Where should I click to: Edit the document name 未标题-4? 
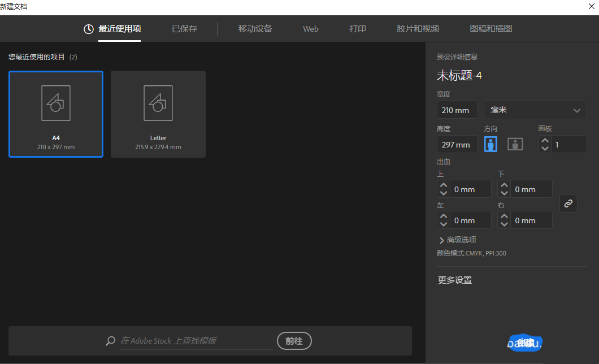click(x=459, y=76)
